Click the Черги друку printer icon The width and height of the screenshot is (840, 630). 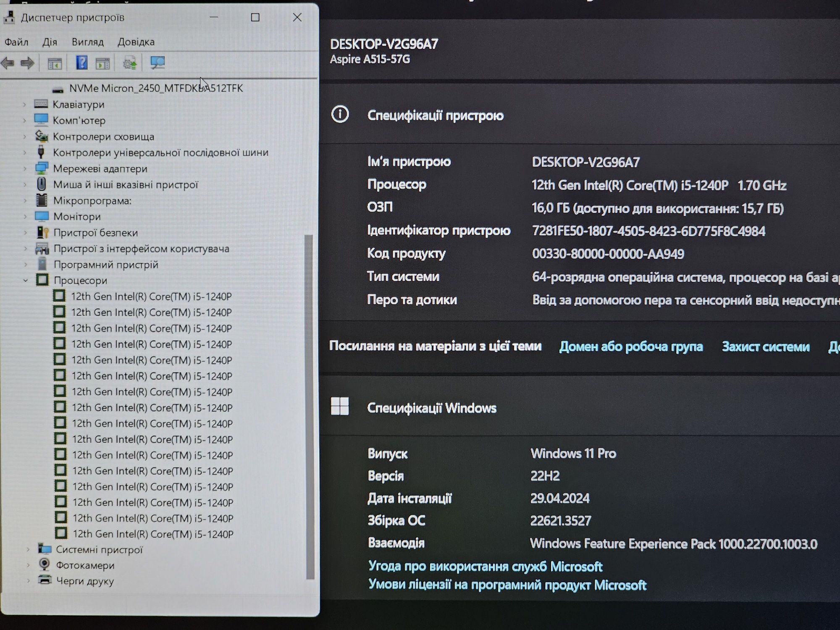[45, 580]
